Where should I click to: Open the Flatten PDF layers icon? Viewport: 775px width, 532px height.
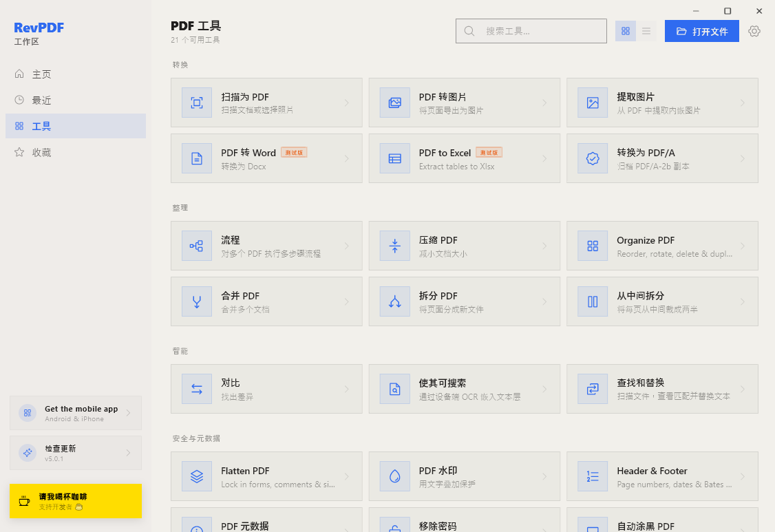pos(197,476)
